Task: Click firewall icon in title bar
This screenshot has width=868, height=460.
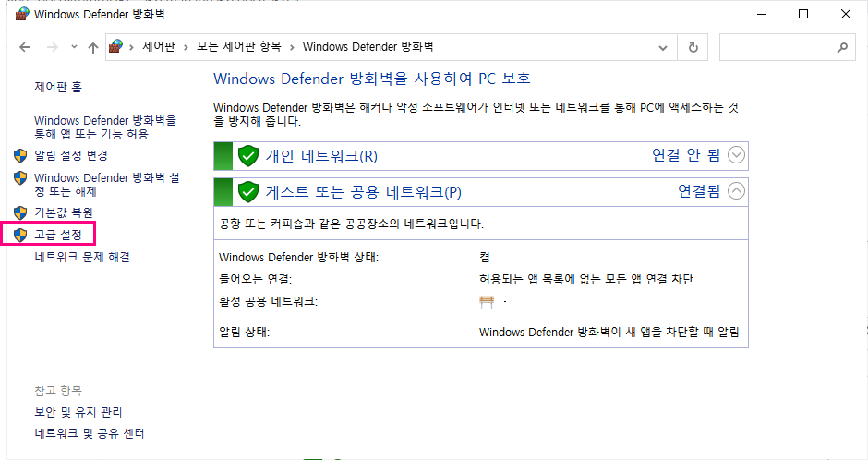Action: pyautogui.click(x=22, y=14)
